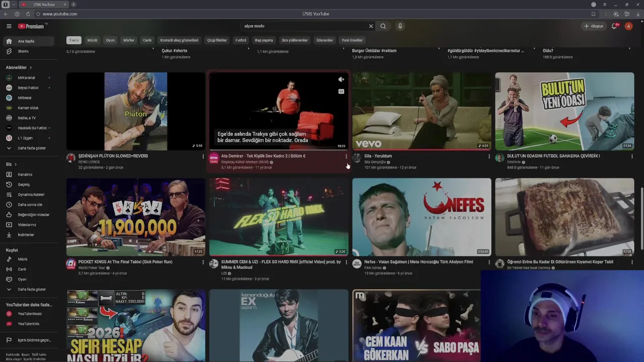Open options for ŞEHİNŞAH PLÜTON video
Screen dimensions: 644x362
coord(203,156)
